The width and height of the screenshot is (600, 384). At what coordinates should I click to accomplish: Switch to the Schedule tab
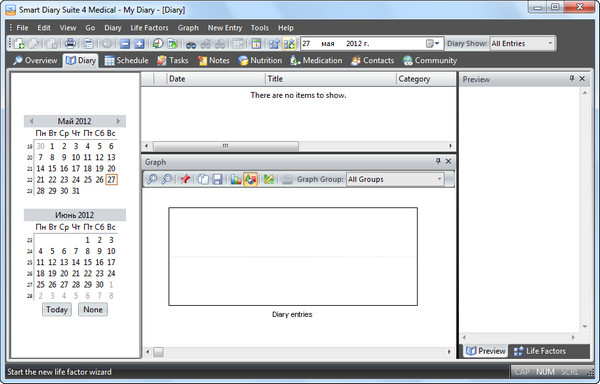pos(126,60)
